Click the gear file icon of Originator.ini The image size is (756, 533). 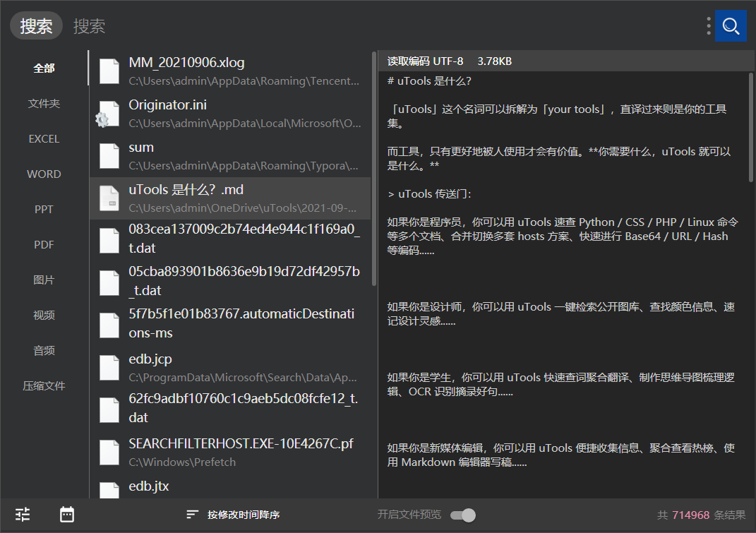109,113
